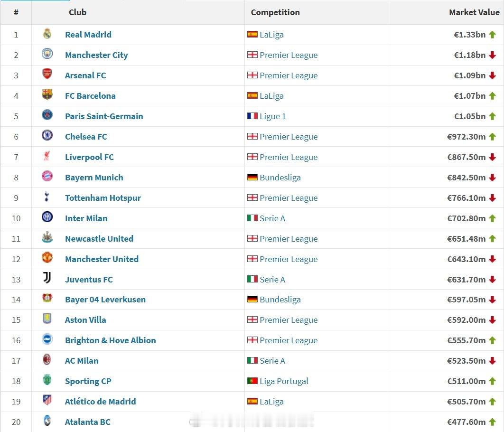Open the Bayern Munich club link

click(94, 178)
